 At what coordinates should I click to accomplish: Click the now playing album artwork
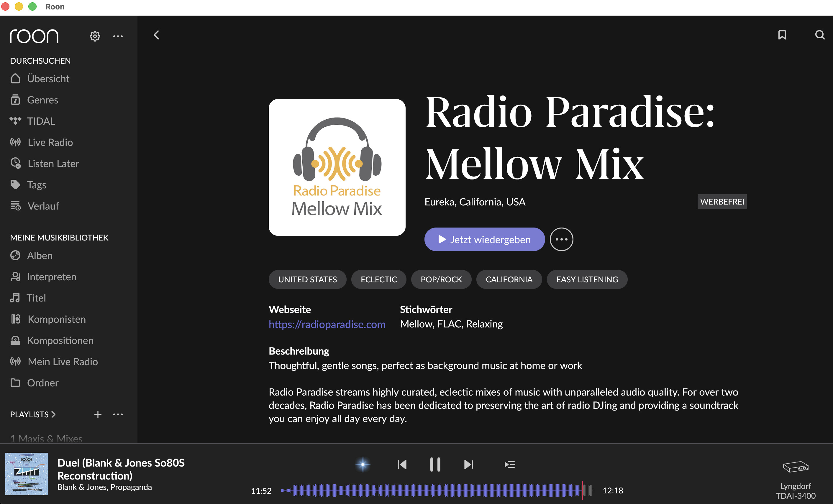26,474
